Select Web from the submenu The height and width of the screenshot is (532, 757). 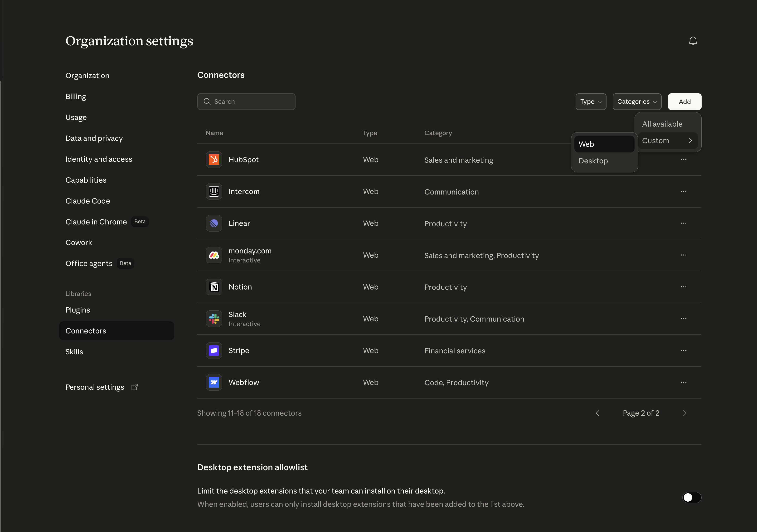coord(604,144)
